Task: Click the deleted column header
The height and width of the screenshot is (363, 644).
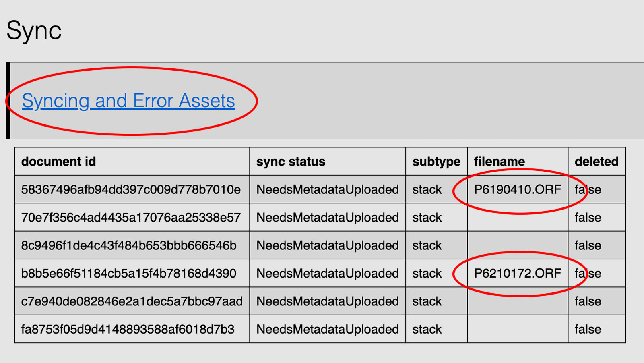Action: (x=596, y=162)
